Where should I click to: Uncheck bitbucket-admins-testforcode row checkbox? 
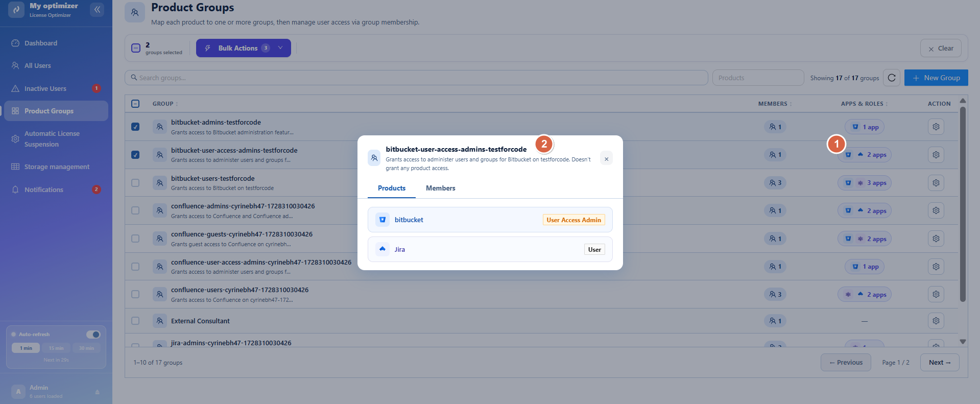(x=135, y=127)
